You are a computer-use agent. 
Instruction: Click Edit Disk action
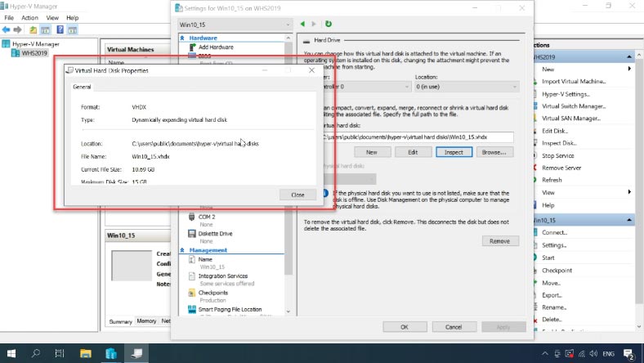click(x=554, y=131)
